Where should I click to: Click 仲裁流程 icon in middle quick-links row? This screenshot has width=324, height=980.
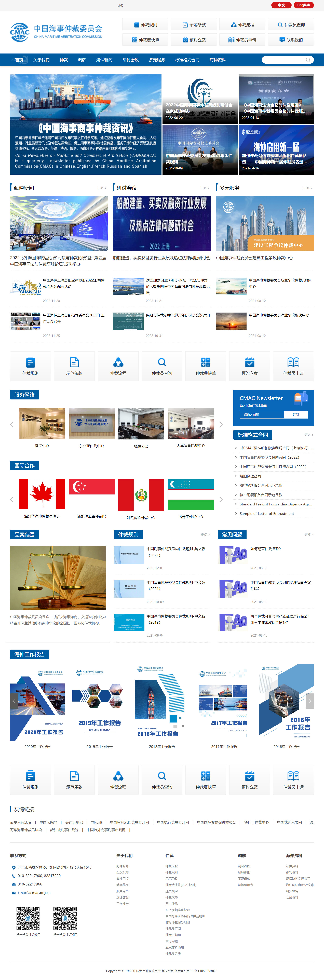coord(118,366)
